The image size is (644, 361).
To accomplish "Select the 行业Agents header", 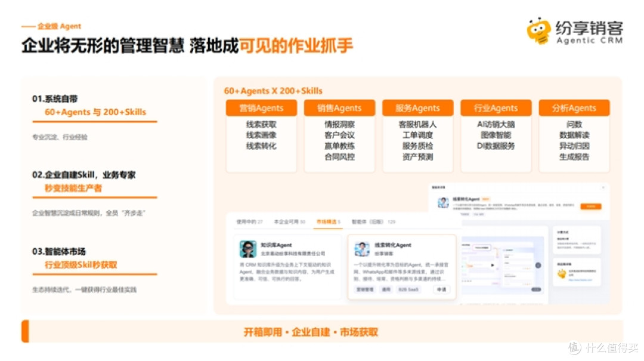I will [x=496, y=108].
